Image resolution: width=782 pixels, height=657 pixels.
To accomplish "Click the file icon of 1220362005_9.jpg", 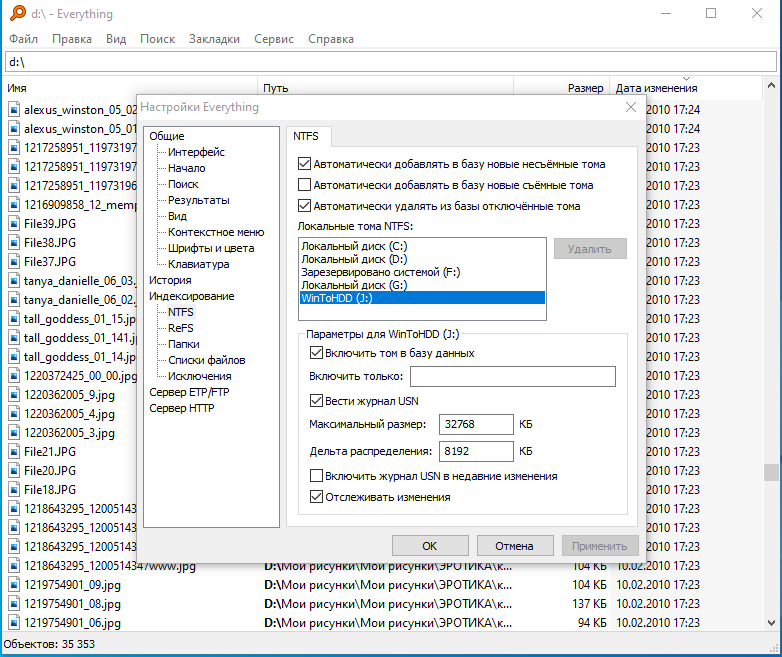I will 14,395.
